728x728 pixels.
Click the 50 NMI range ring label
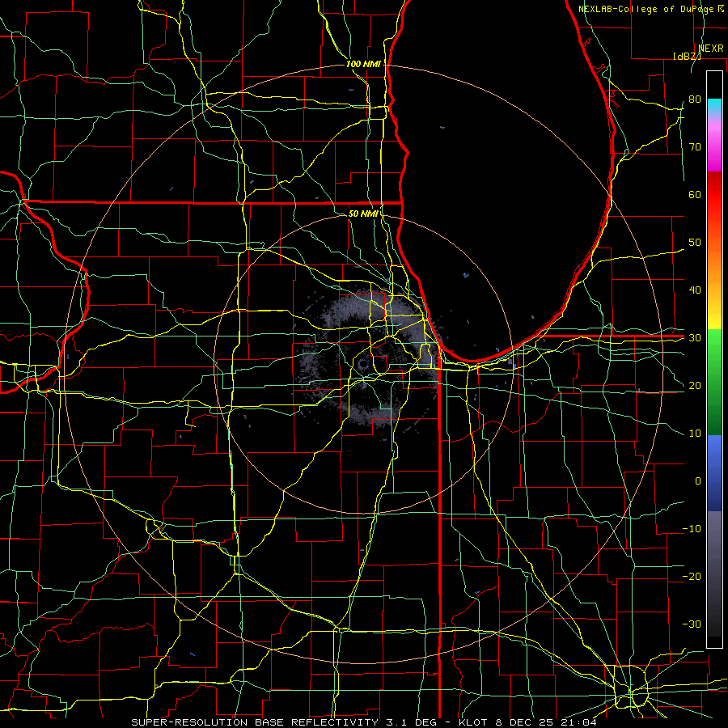click(x=363, y=214)
